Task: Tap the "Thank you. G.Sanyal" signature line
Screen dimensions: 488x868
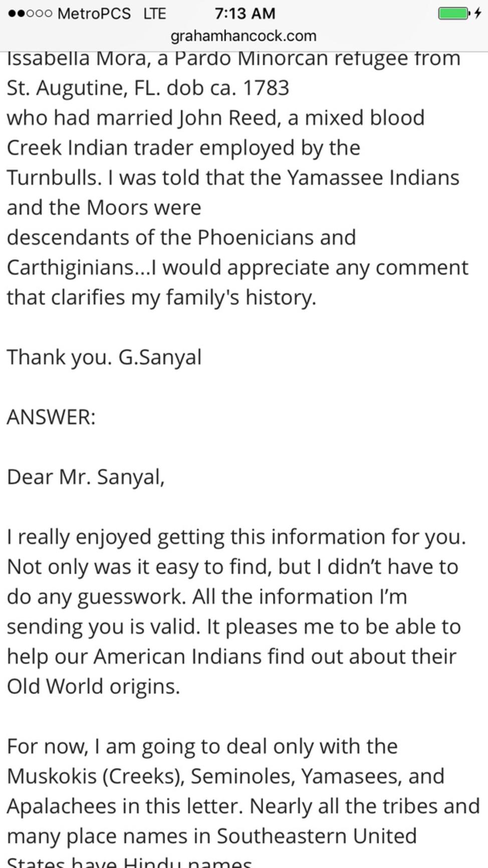Action: (104, 358)
